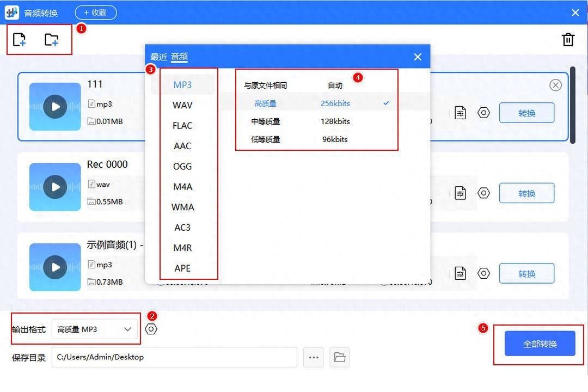Open the save directory folder icon
Viewport: 588px width, 392px height.
click(340, 357)
